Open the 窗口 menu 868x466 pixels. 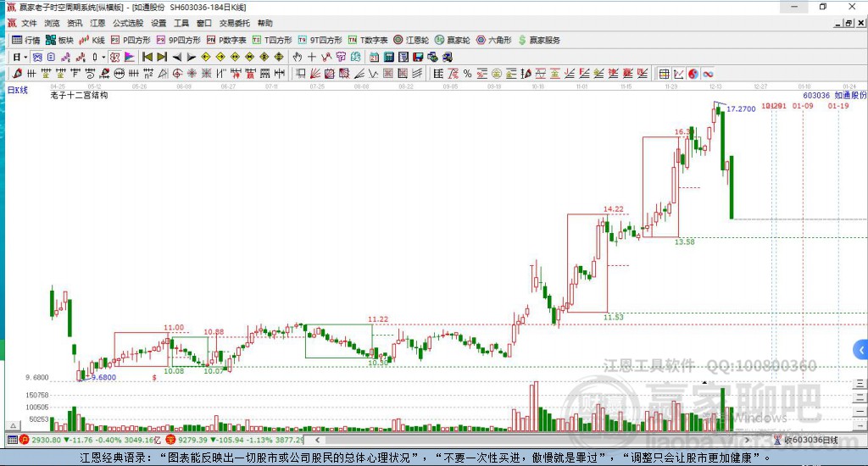[204, 23]
